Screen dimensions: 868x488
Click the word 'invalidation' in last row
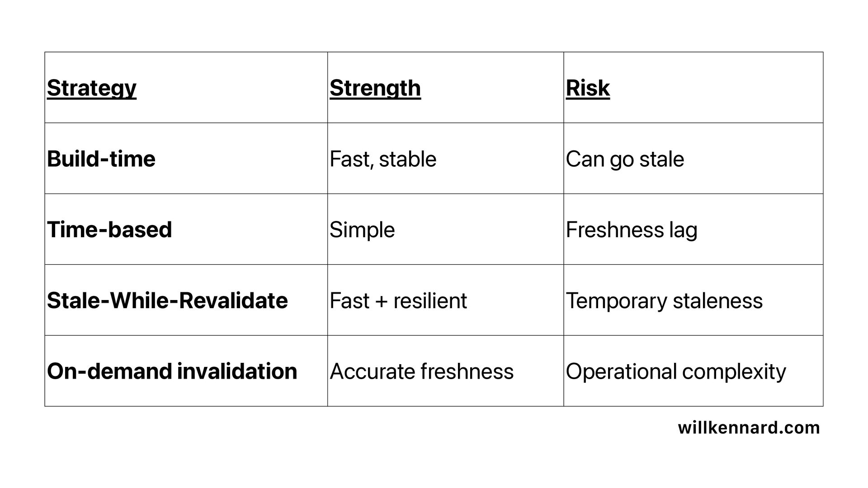pyautogui.click(x=237, y=371)
